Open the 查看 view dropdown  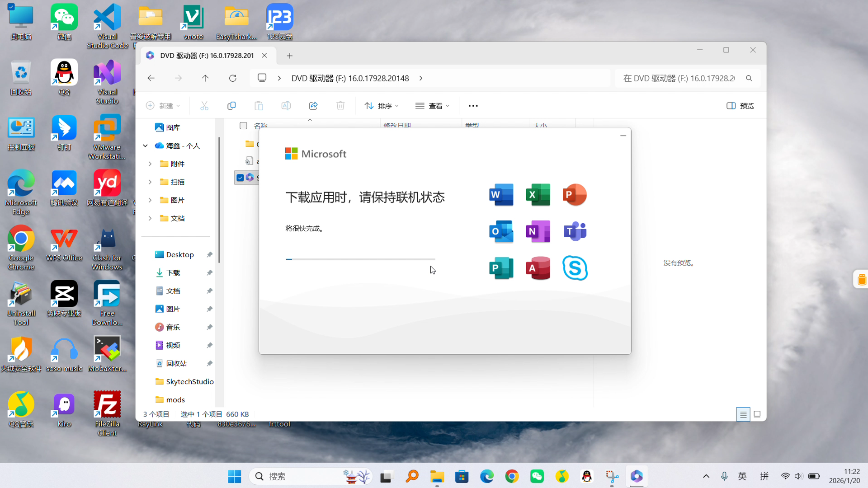[432, 106]
